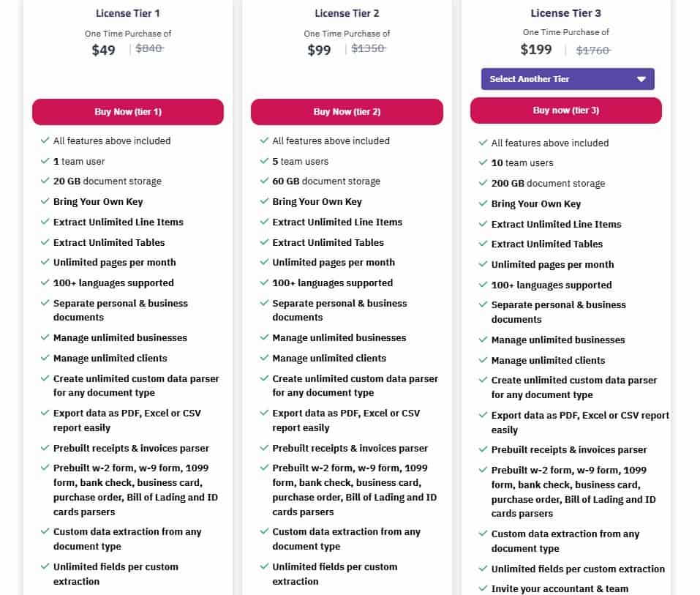The width and height of the screenshot is (700, 595).
Task: Expand tier options under License Tier 3
Action: [x=567, y=79]
